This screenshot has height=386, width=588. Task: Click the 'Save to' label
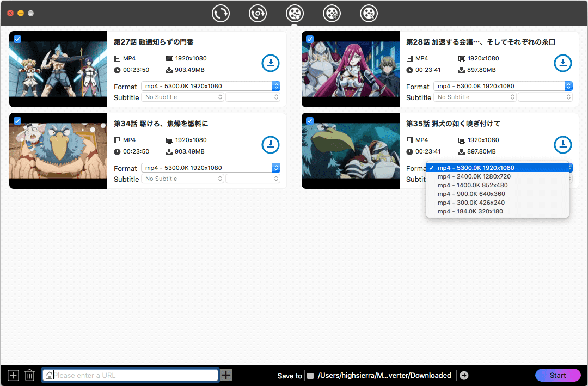(290, 376)
